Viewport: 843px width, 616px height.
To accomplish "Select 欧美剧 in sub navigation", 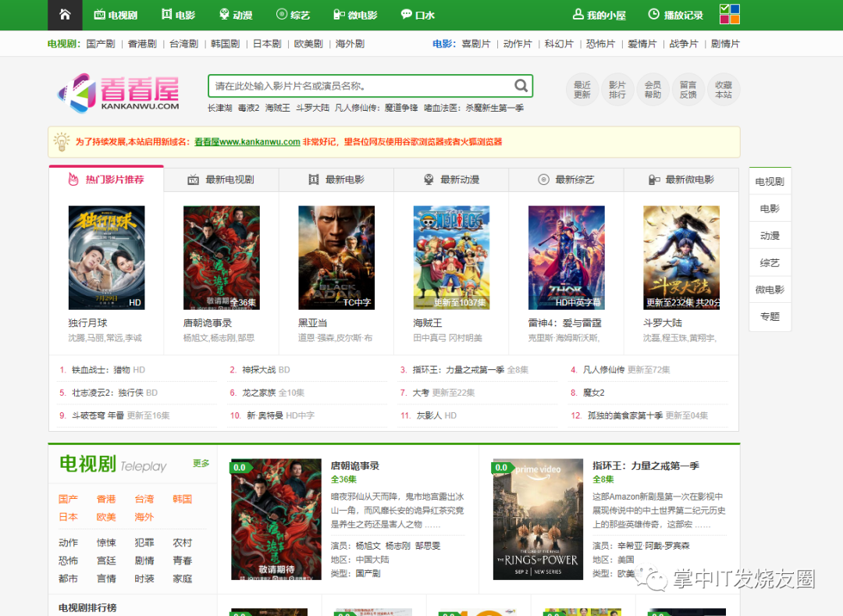I will coord(308,44).
